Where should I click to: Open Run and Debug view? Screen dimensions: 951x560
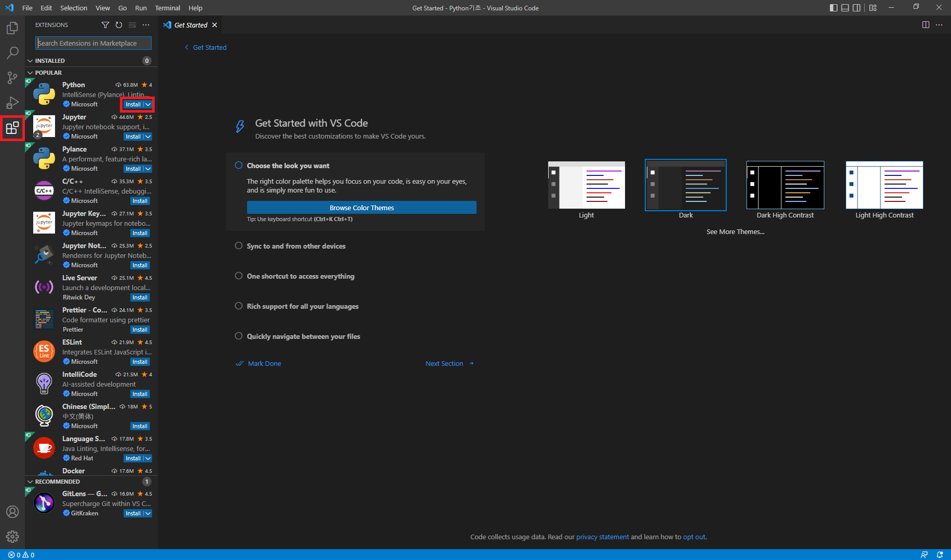pos(12,103)
